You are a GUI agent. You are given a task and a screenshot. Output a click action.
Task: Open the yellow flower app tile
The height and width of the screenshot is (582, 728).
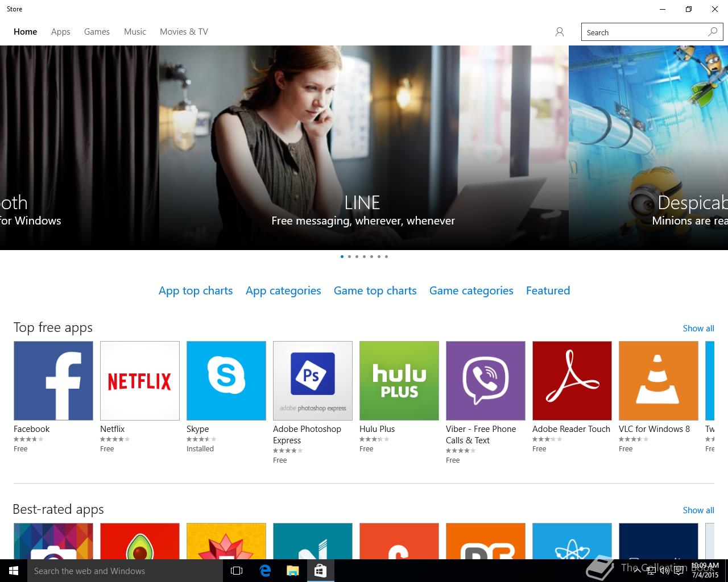[226, 541]
